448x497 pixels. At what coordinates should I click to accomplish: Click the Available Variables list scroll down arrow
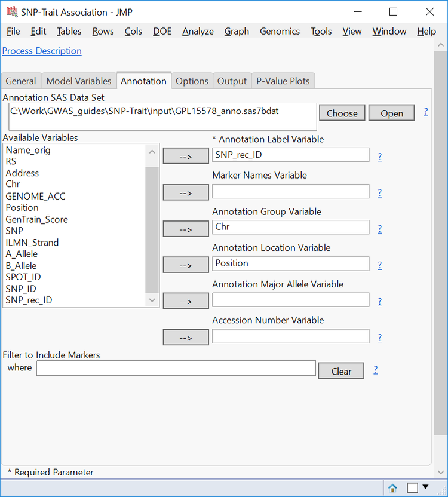tap(152, 300)
